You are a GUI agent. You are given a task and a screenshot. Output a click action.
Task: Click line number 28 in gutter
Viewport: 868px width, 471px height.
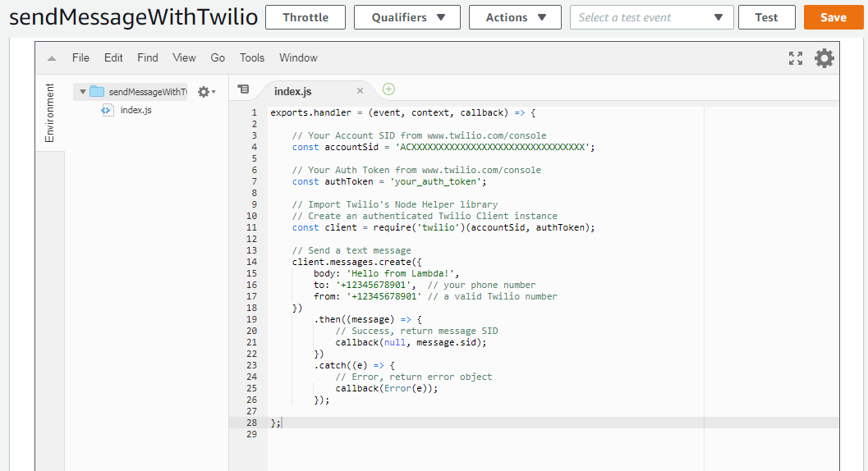click(252, 423)
